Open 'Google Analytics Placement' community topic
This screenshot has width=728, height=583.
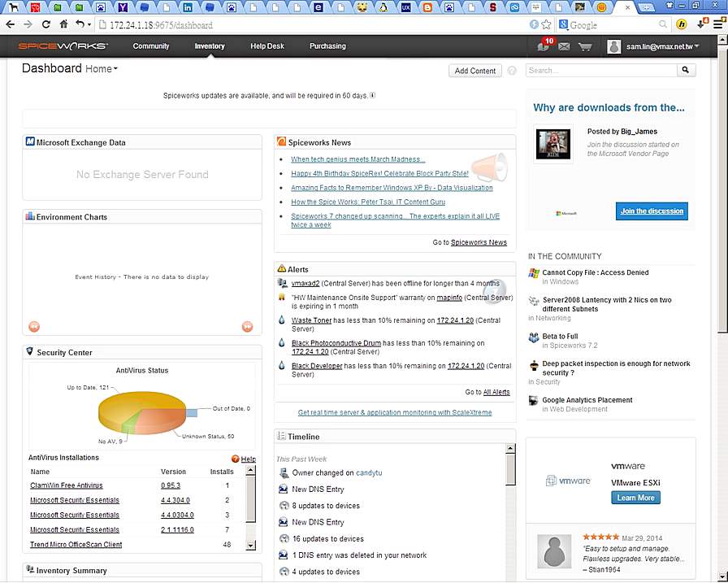(587, 400)
